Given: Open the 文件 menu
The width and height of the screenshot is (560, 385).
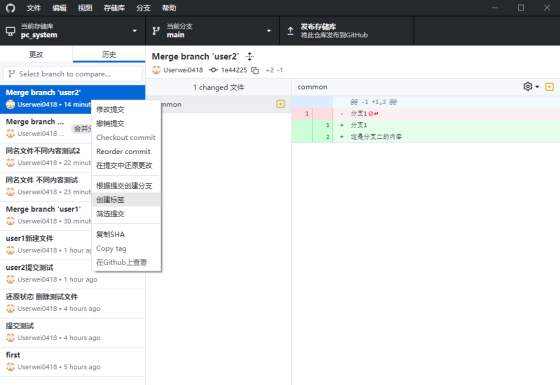Looking at the screenshot, I should tap(34, 8).
